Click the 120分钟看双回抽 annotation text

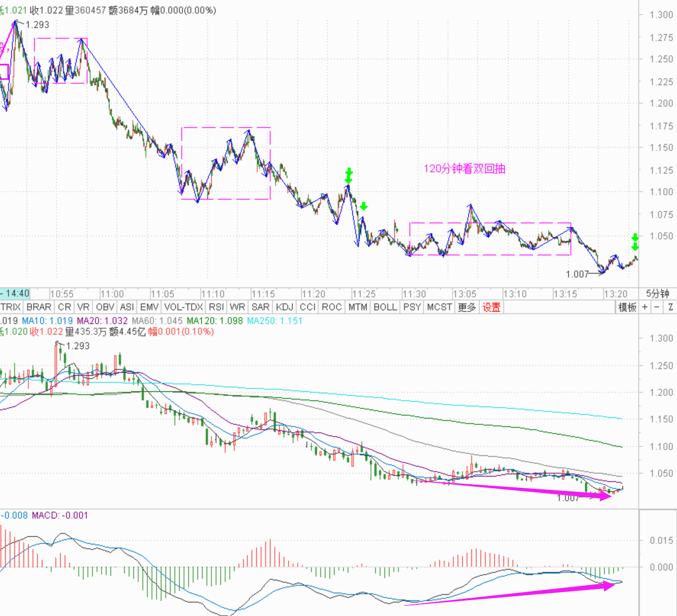[464, 169]
